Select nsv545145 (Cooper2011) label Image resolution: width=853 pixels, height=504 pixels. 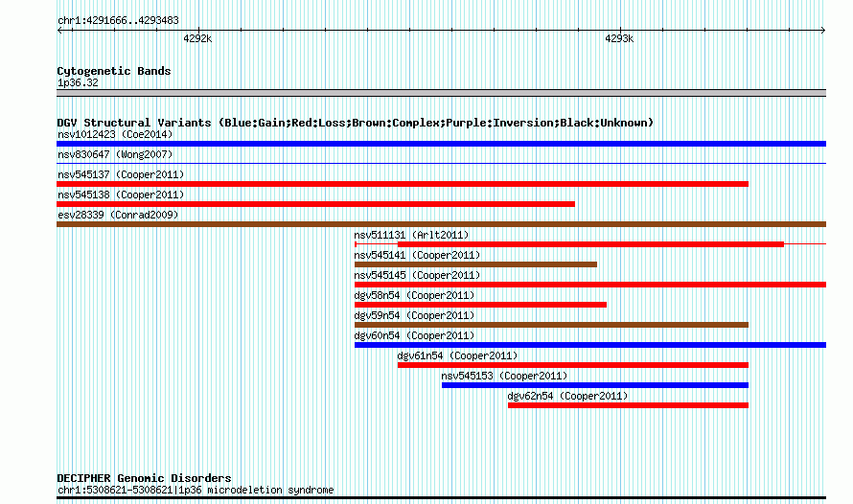pyautogui.click(x=417, y=275)
